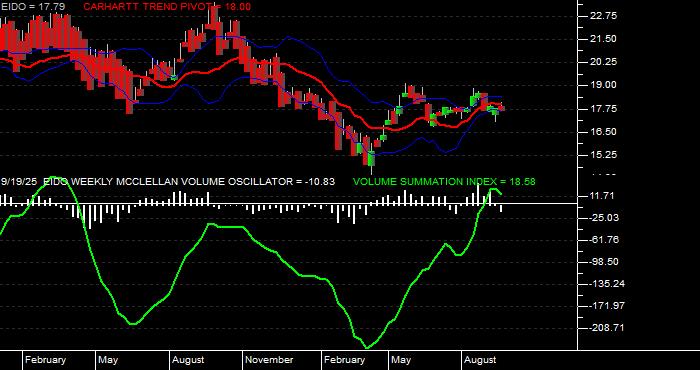
Task: Click the summation index peak near 18.58
Action: click(x=494, y=190)
